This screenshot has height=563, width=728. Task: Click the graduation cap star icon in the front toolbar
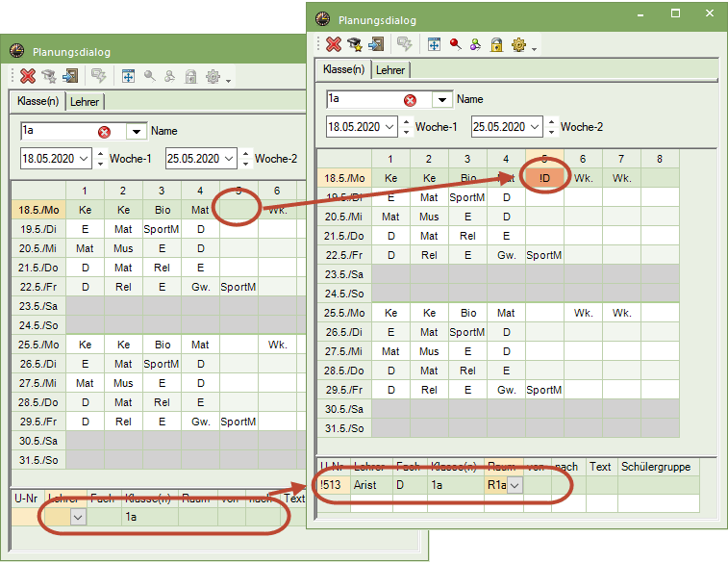click(355, 44)
